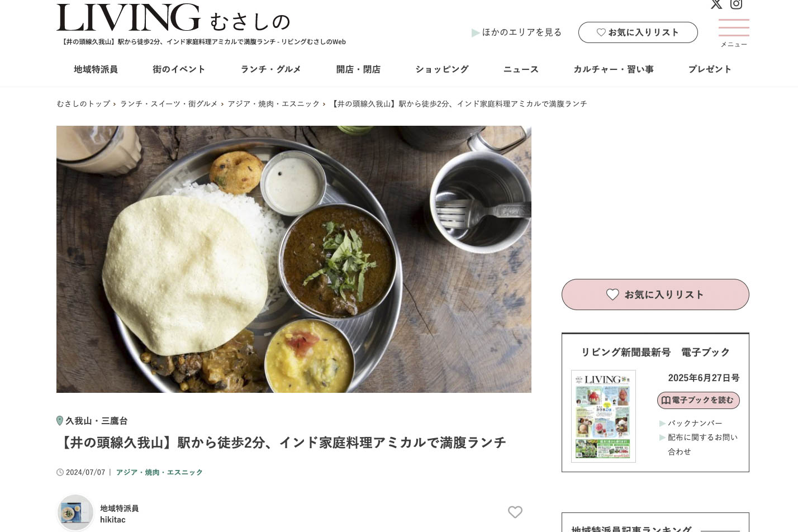Image resolution: width=798 pixels, height=532 pixels.
Task: Follow the バックナンバー arrow link
Action: point(691,423)
